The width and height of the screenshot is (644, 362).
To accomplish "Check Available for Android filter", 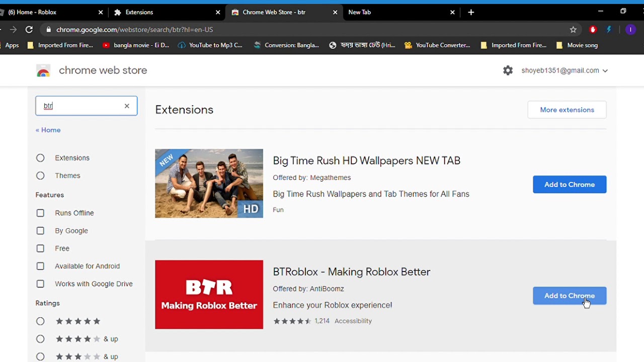I will pyautogui.click(x=40, y=266).
